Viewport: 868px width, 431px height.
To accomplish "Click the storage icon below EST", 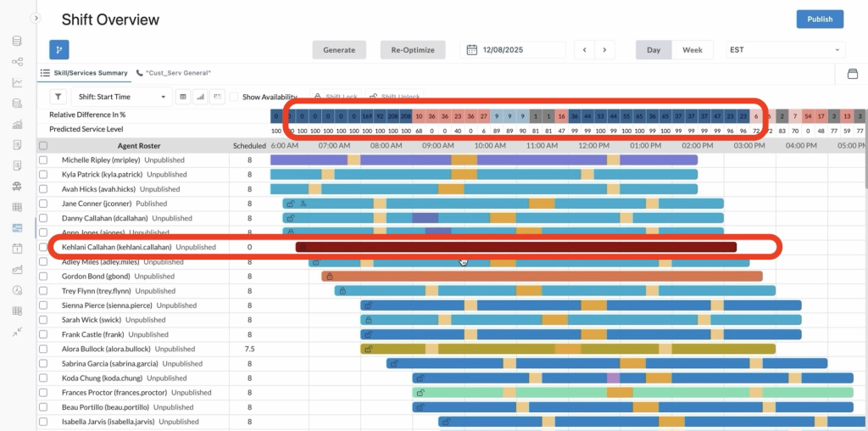I will [x=853, y=74].
